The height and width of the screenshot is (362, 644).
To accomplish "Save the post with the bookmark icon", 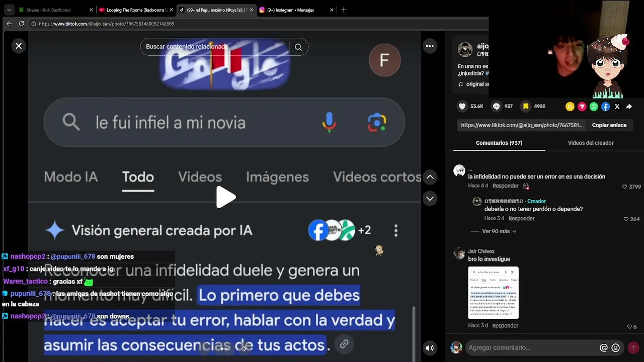I will (x=526, y=107).
